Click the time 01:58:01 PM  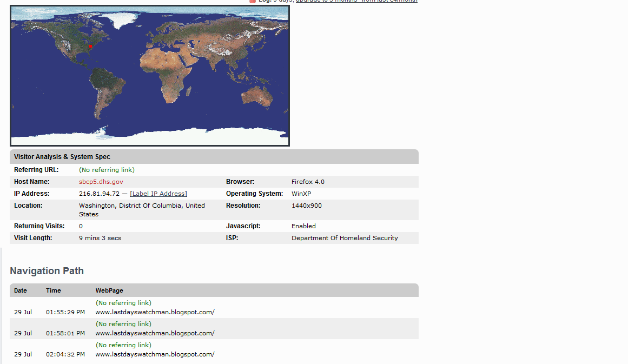(65, 334)
